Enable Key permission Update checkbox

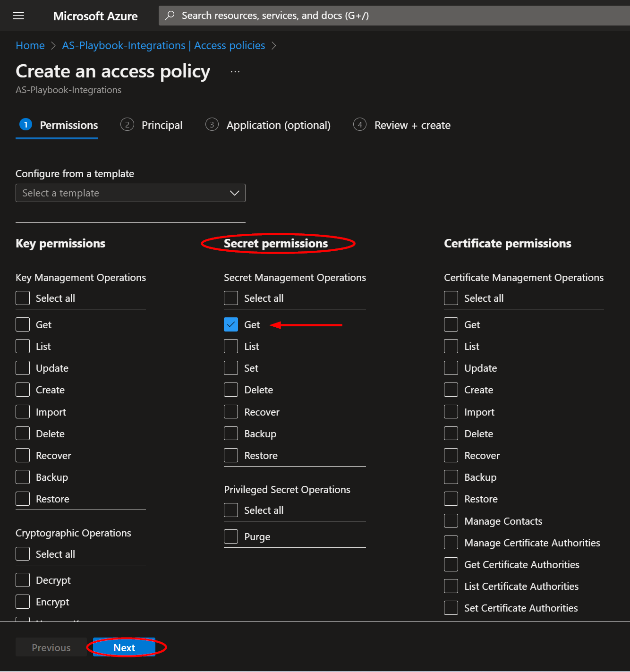23,368
